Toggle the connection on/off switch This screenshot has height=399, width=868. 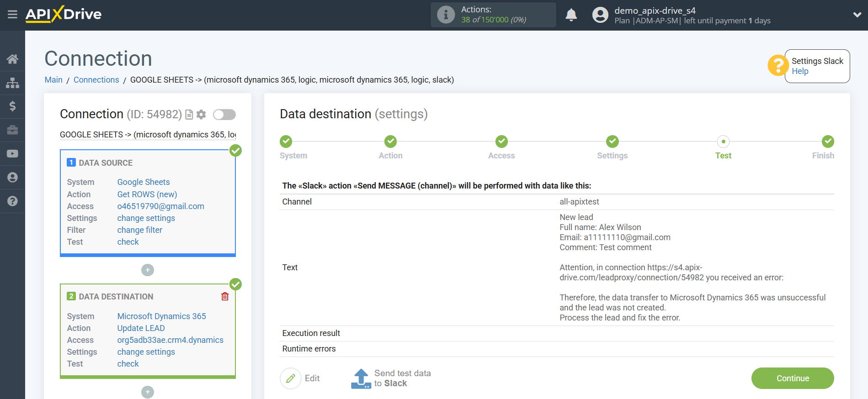[x=224, y=115]
